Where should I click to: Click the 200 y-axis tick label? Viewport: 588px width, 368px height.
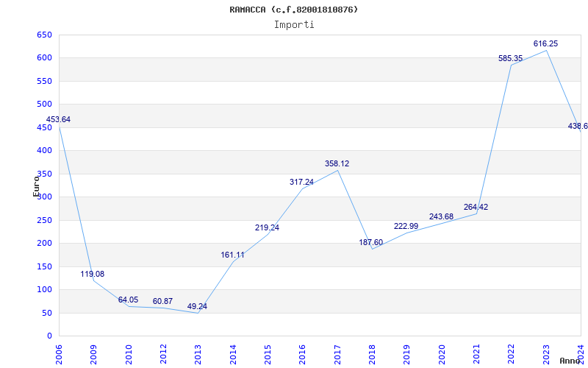pyautogui.click(x=44, y=244)
